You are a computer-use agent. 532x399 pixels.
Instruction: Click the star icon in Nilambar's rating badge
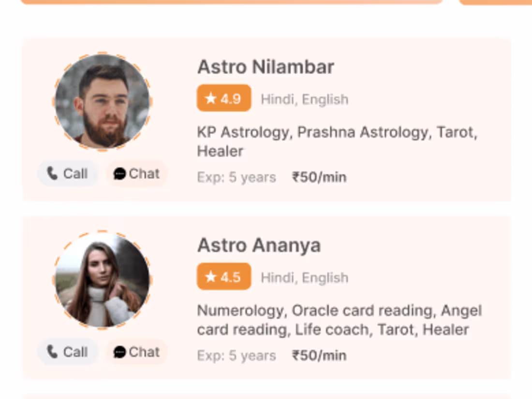click(x=210, y=98)
